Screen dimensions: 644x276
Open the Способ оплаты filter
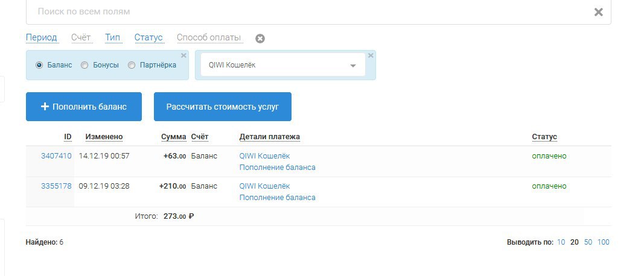click(x=209, y=38)
